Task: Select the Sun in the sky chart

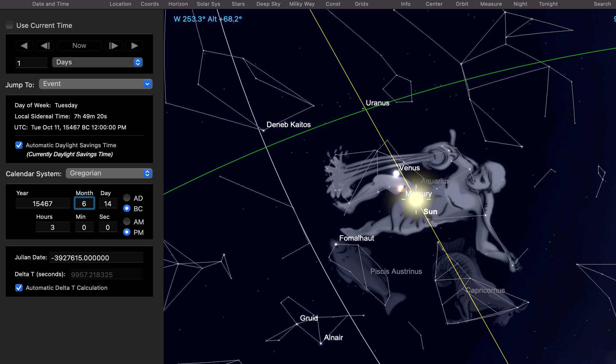Action: pyautogui.click(x=416, y=200)
